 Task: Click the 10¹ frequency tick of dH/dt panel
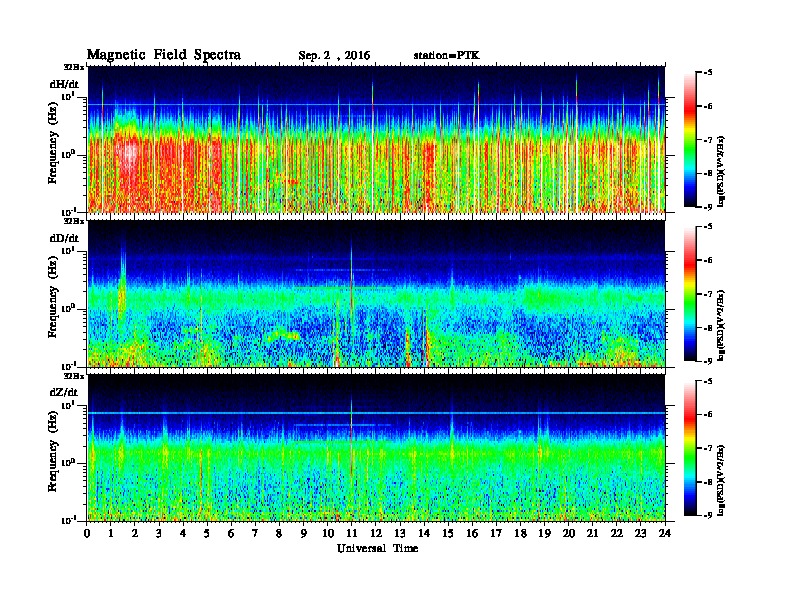coord(69,96)
